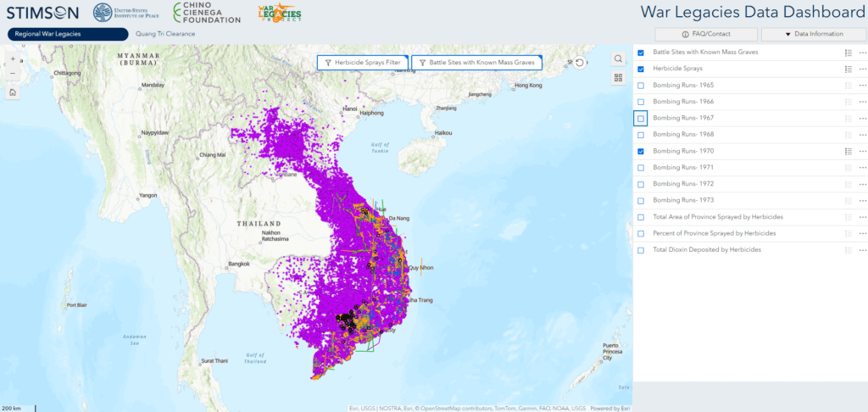Open the Herbicide Sprays Filter

[x=362, y=63]
